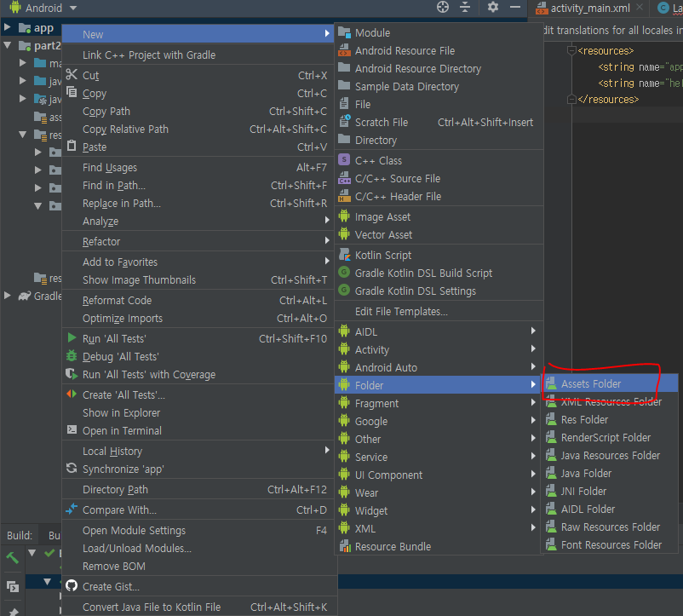Click the Synchronize 'app' refresh icon
Screen dimensions: 683x616
point(72,469)
